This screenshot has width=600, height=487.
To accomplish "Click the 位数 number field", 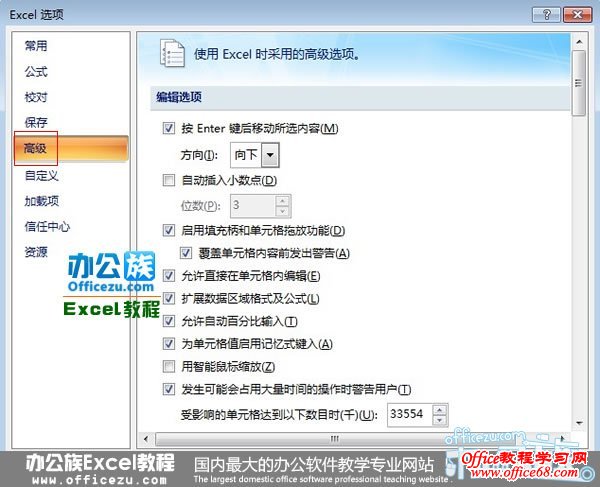I will click(253, 205).
